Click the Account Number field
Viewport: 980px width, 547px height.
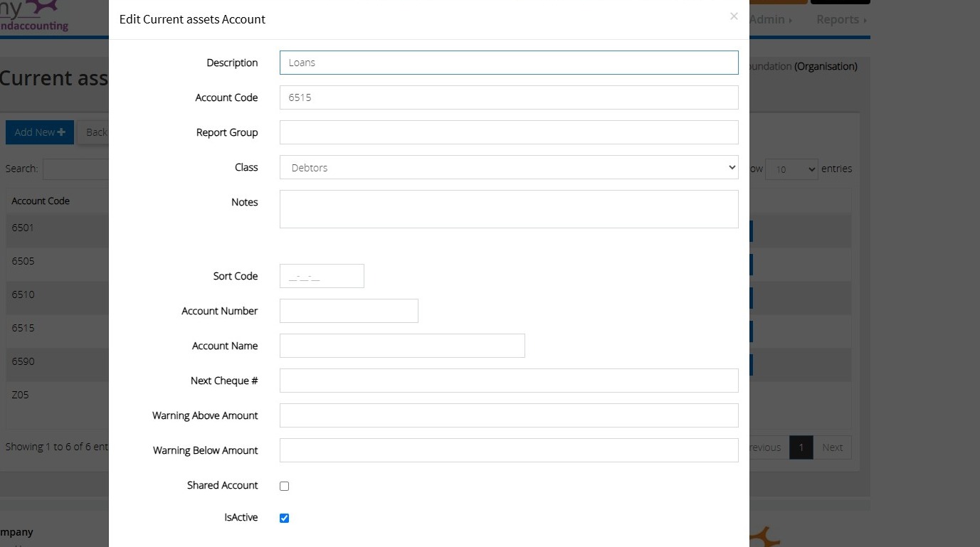click(349, 311)
